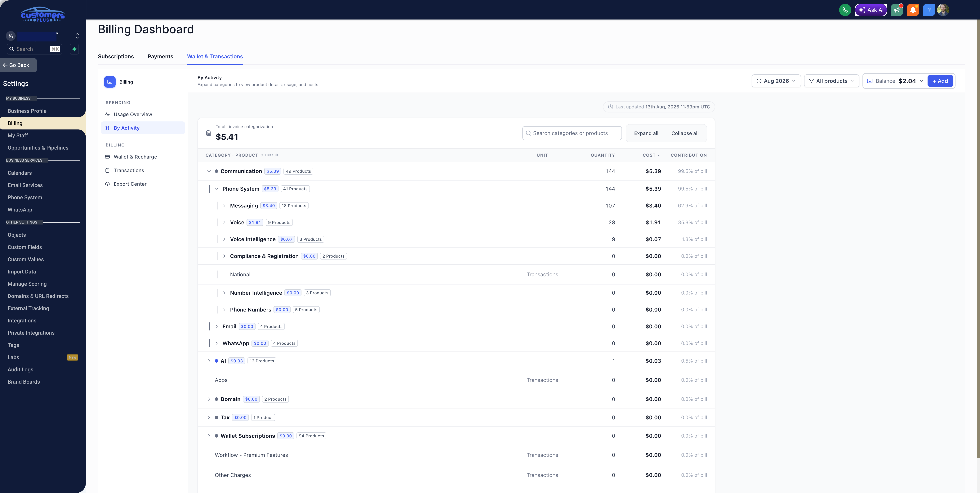Screen dimensions: 980x493
Task: Click the clock icon next to Last updated
Action: 610,107
